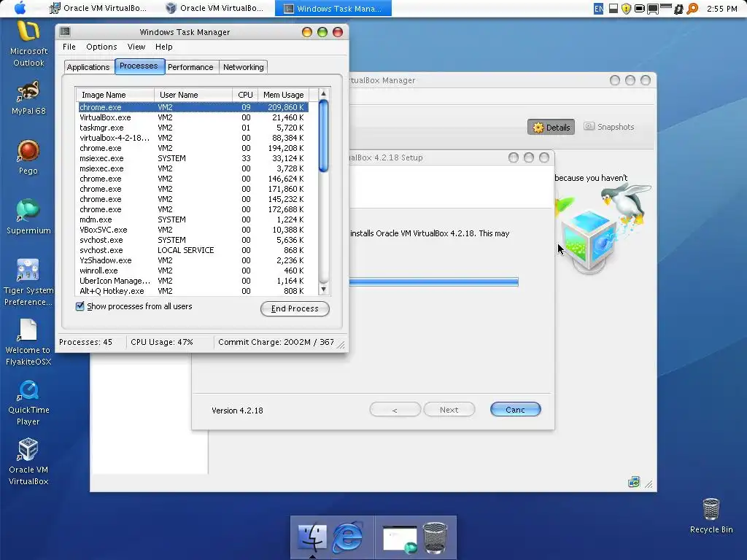Viewport: 747px width, 560px height.
Task: Select the YzShadow.exe process row
Action: tap(193, 260)
